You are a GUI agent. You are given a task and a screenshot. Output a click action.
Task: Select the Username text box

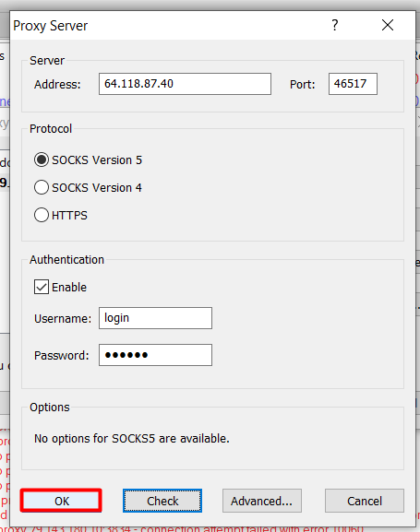155,318
